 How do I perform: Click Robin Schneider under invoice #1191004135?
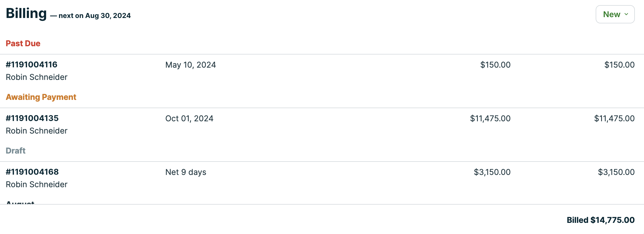(37, 131)
